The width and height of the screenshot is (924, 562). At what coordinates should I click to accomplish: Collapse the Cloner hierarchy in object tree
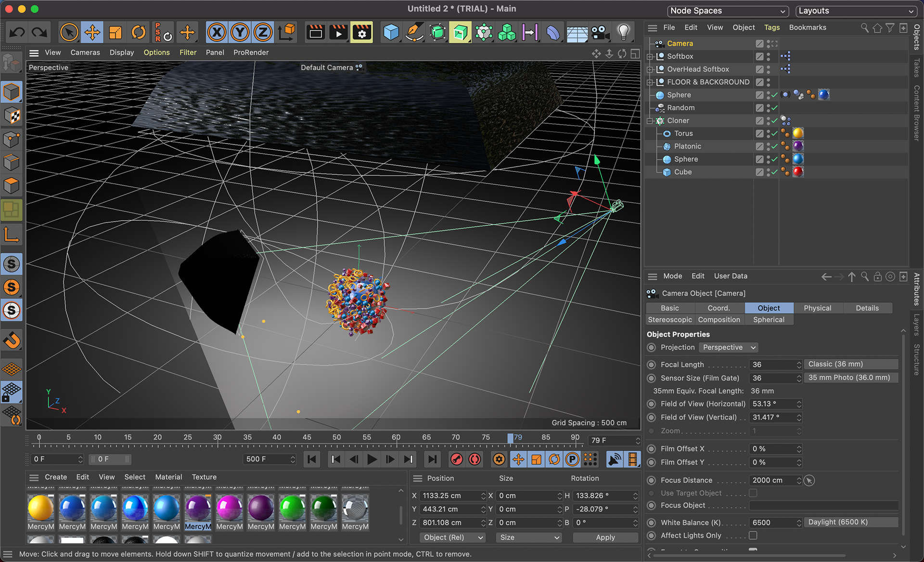pyautogui.click(x=650, y=121)
